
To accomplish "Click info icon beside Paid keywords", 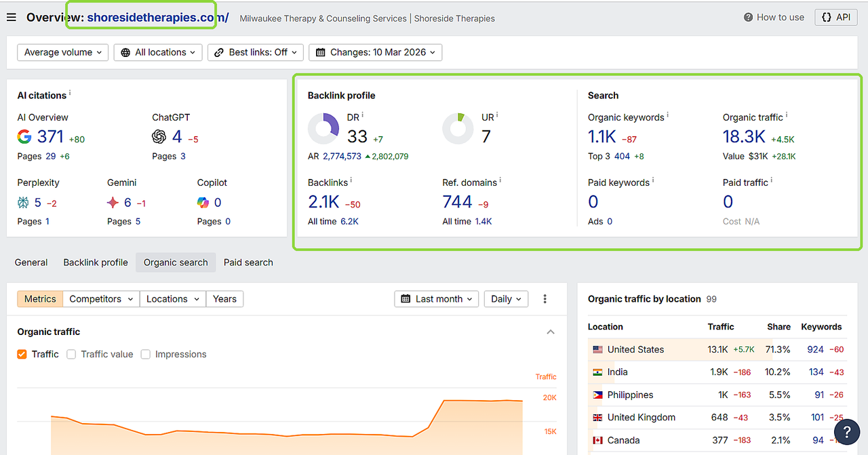I will point(653,181).
